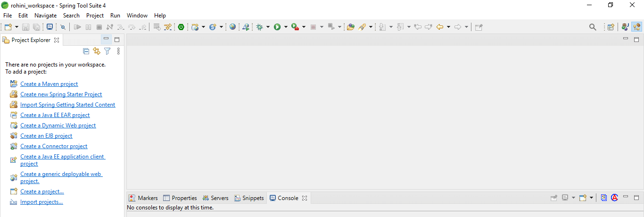The image size is (644, 217).
Task: Click the Import projects... link
Action: click(x=41, y=202)
